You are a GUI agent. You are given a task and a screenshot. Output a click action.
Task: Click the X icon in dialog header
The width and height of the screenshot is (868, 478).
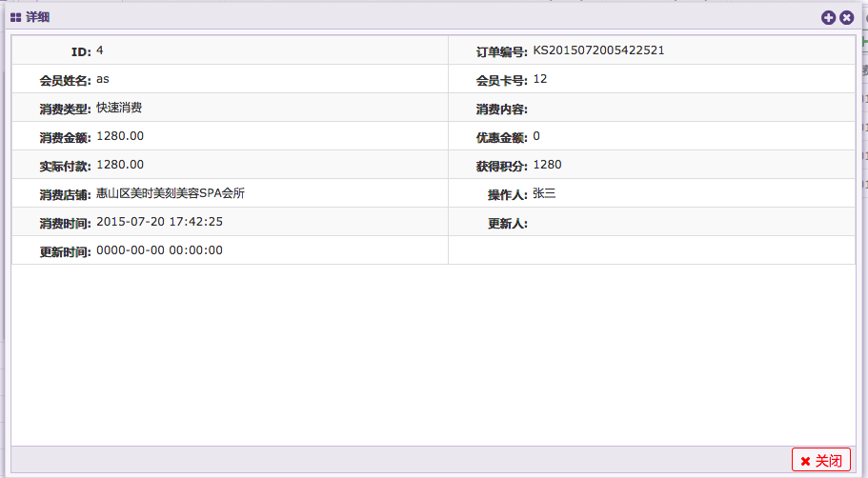(846, 17)
